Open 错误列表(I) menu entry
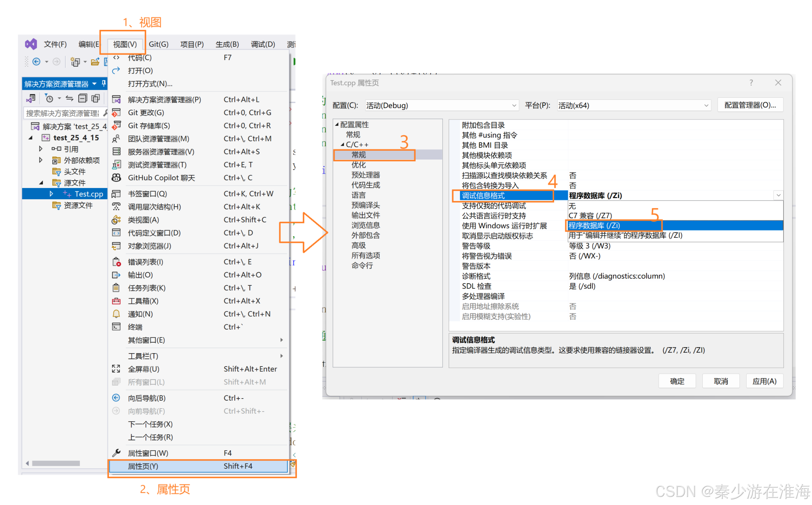The image size is (812, 505). [145, 262]
